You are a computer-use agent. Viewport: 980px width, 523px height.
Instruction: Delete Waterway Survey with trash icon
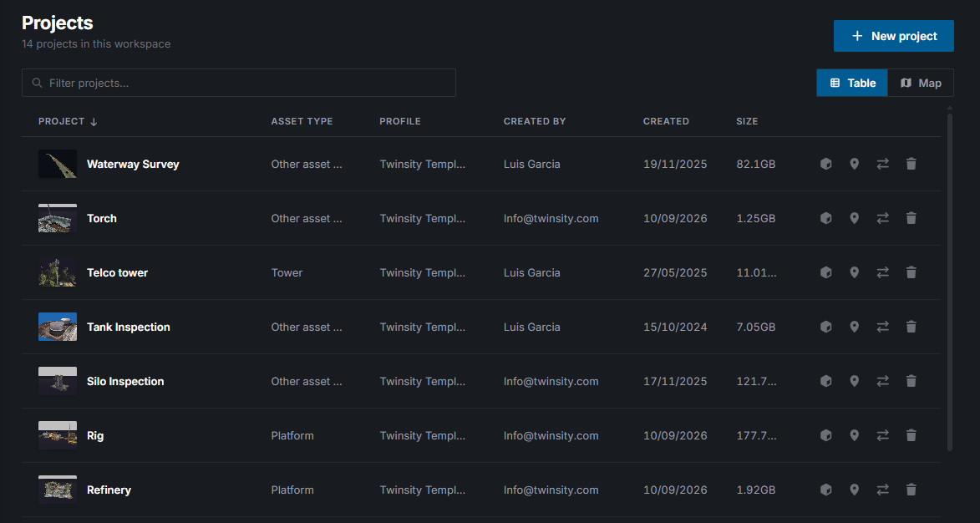coord(911,164)
